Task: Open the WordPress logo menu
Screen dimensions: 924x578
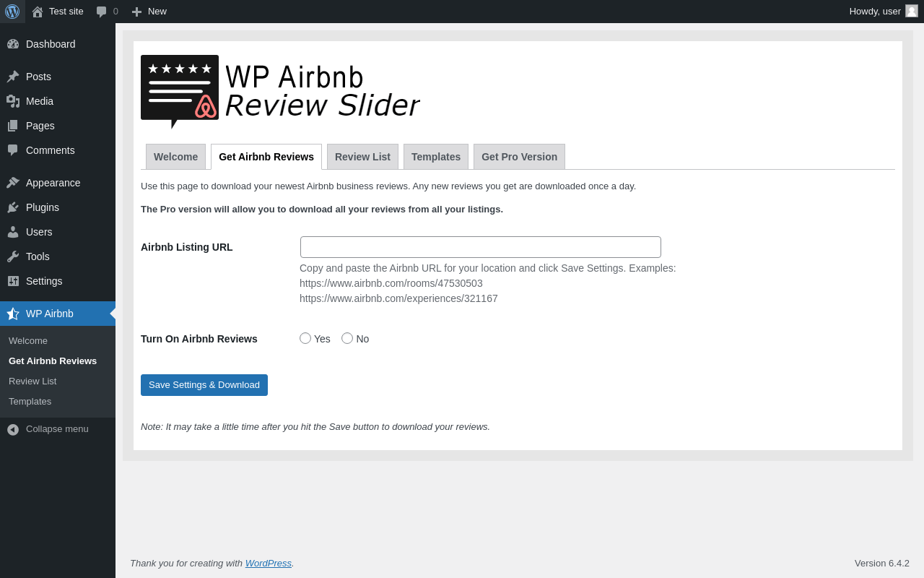Action: click(x=12, y=12)
